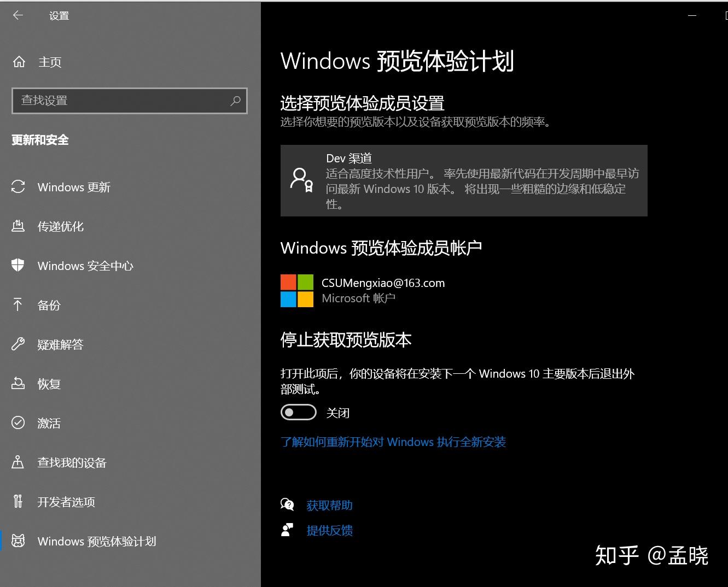Image resolution: width=728 pixels, height=587 pixels.
Task: Toggle the 停止获取预览版本 switch
Action: point(299,412)
